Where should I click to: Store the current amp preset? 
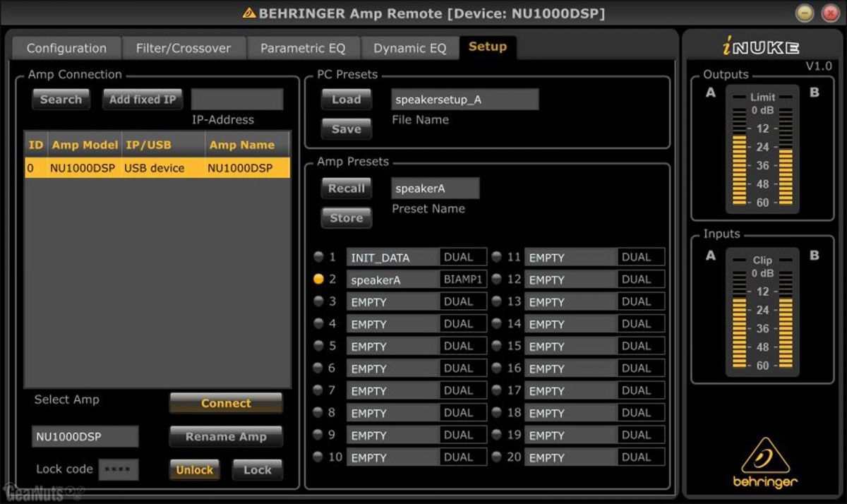(x=347, y=218)
